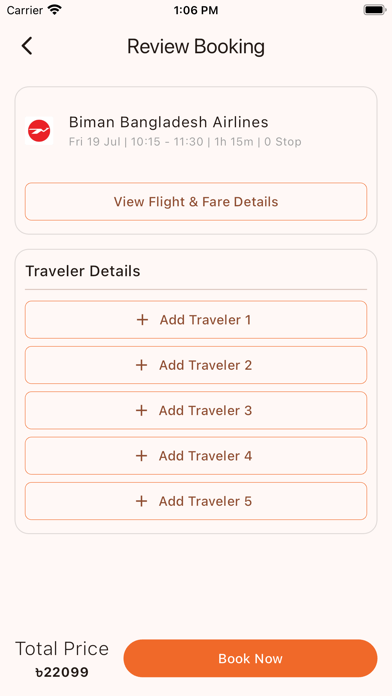This screenshot has width=392, height=696.
Task: Select the Add Traveler 1 button
Action: point(196,320)
